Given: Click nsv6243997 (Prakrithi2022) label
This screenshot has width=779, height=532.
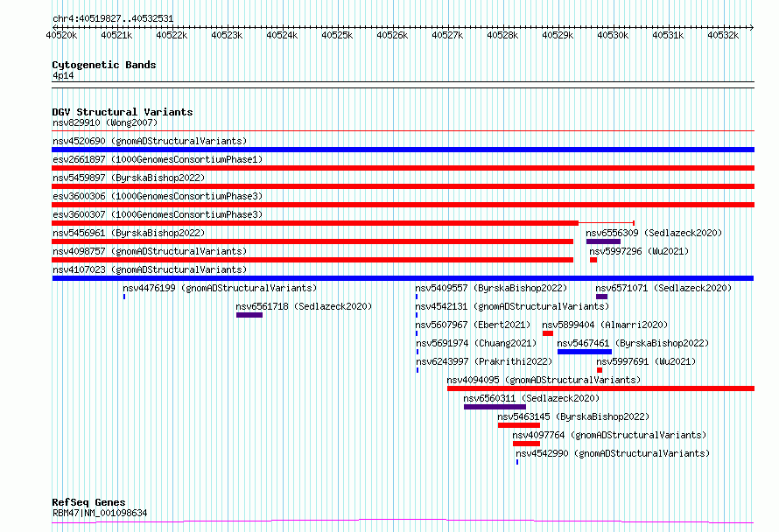Looking at the screenshot, I should coord(484,361).
